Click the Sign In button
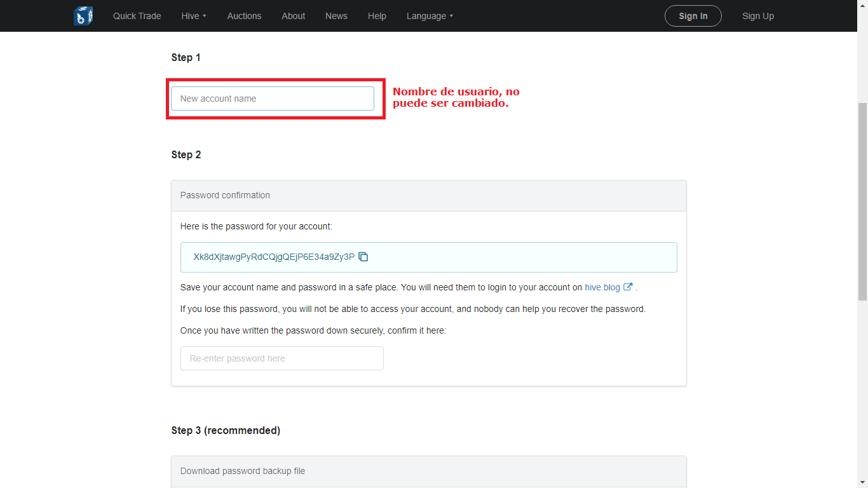Image resolution: width=868 pixels, height=488 pixels. tap(693, 16)
